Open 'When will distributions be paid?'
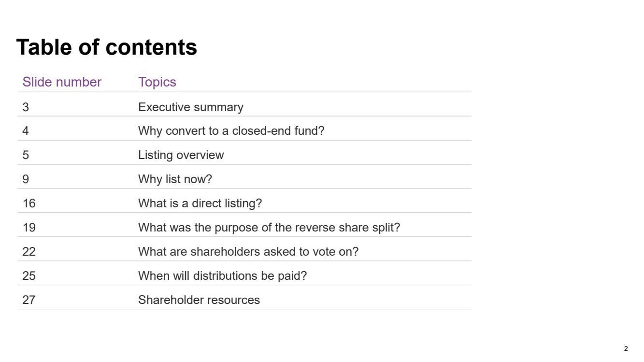 point(222,276)
